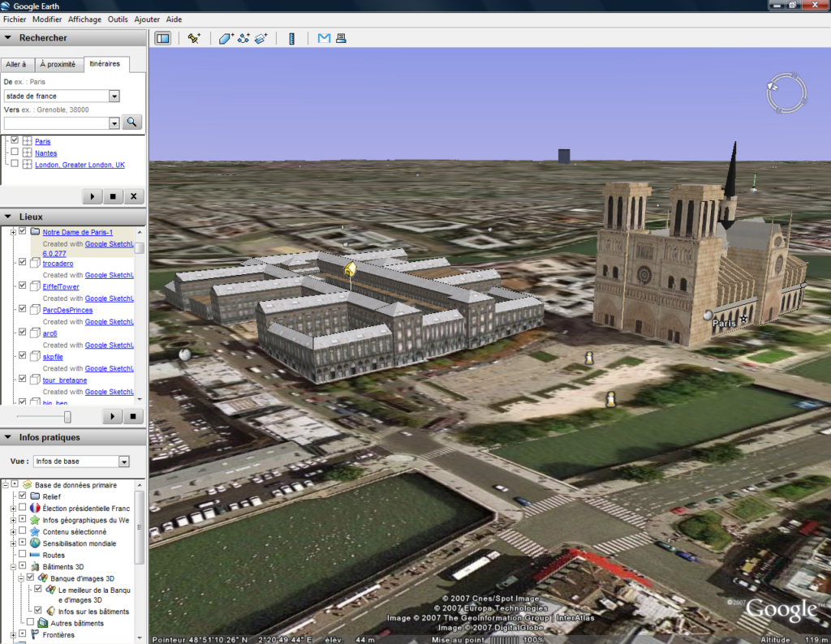Click the Notre Dame de Paris-1 folder icon
The image size is (831, 644).
(x=36, y=231)
